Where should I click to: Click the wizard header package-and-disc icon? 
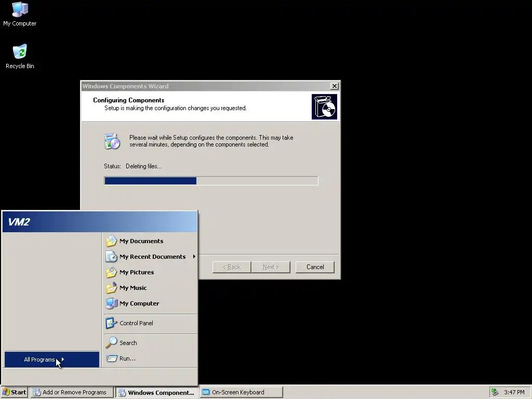pos(324,107)
